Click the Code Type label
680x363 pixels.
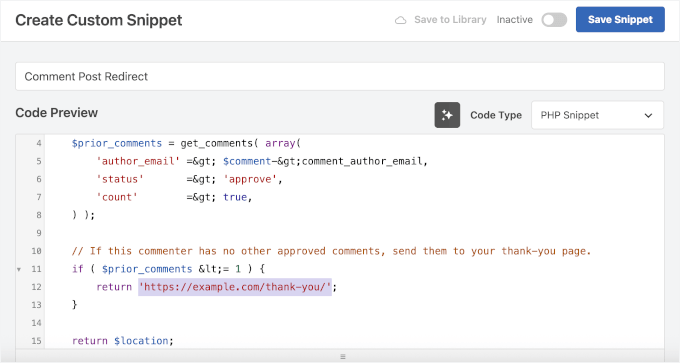496,115
